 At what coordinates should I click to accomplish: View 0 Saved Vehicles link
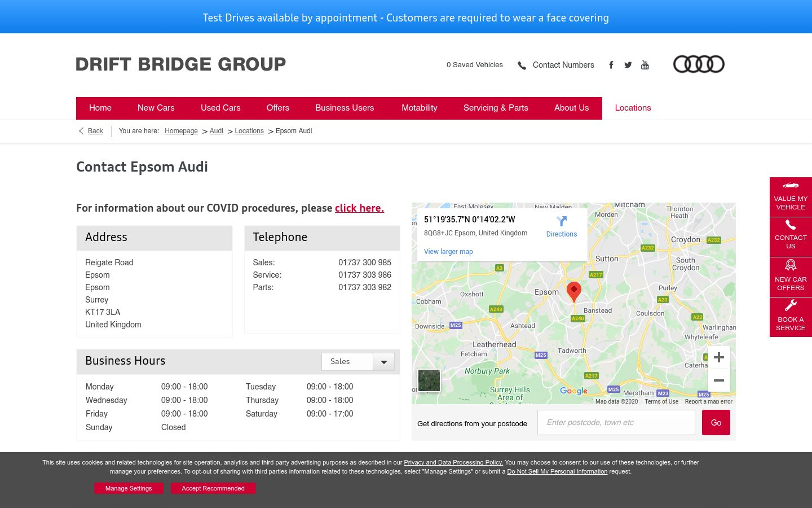click(475, 65)
